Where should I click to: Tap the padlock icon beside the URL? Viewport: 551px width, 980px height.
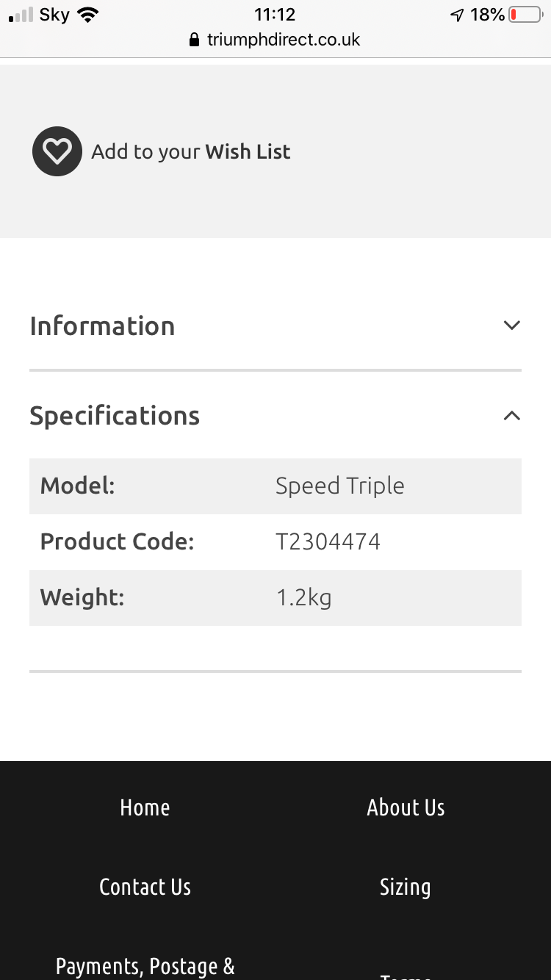point(195,40)
